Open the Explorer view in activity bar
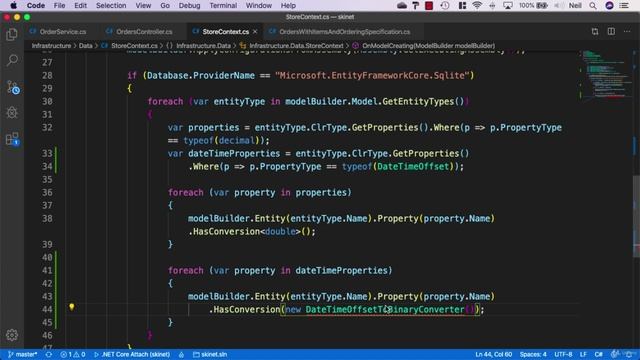 (x=12, y=35)
